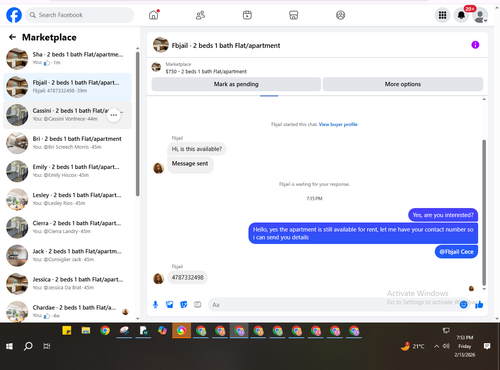This screenshot has width=500, height=370.
Task: Select the Sha conversation
Action: point(67,58)
